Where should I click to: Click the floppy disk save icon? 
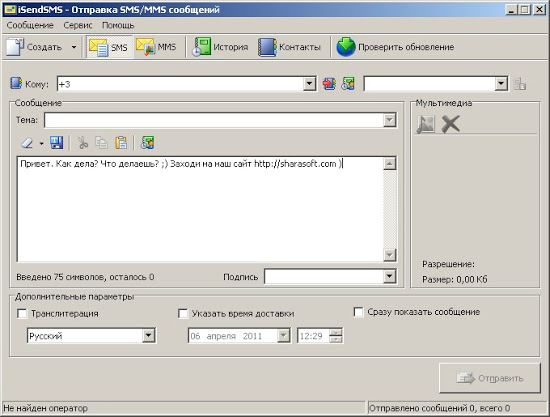point(56,143)
